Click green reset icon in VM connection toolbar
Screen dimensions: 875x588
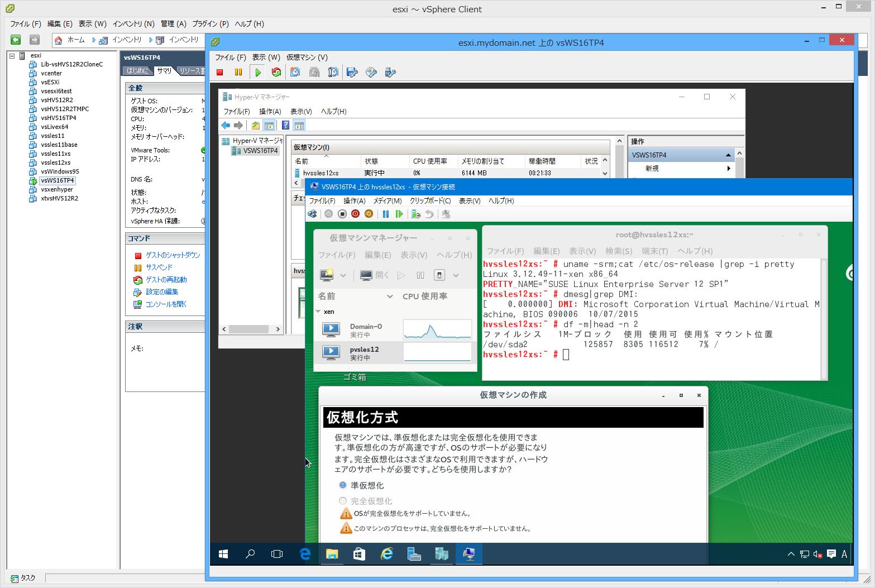coord(399,214)
